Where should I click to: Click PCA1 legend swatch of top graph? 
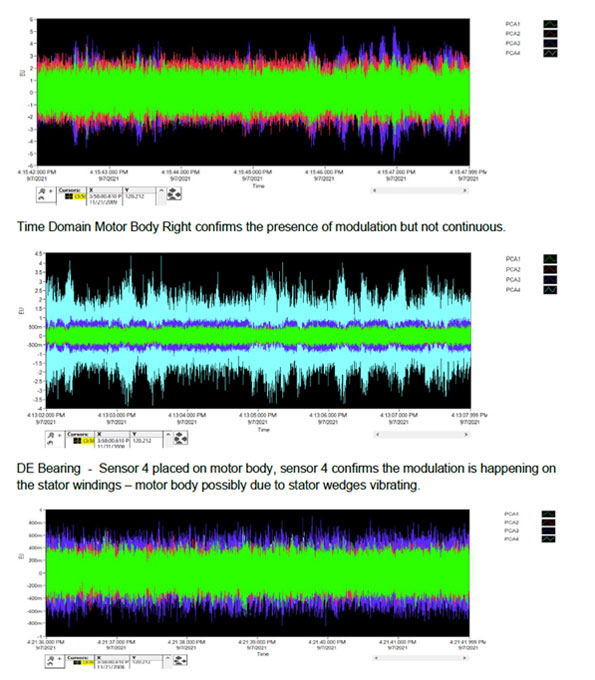[550, 24]
